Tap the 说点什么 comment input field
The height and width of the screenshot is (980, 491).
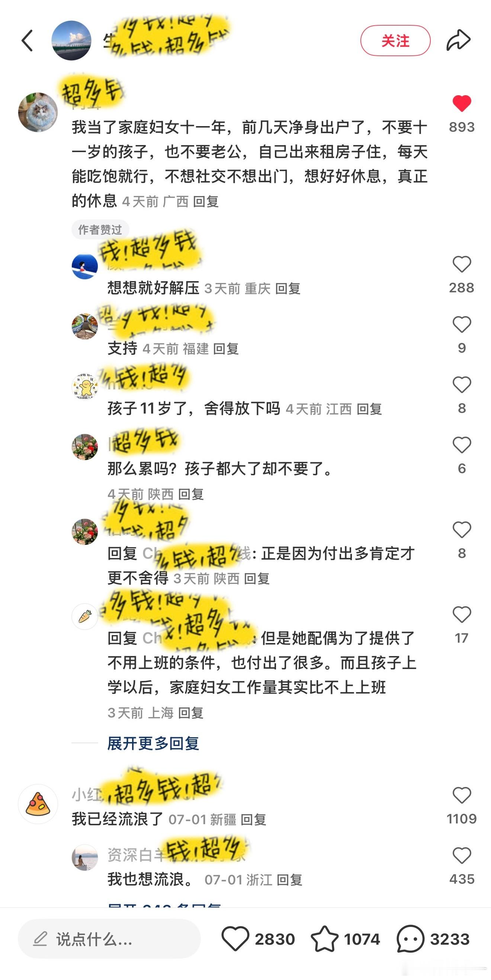109,939
